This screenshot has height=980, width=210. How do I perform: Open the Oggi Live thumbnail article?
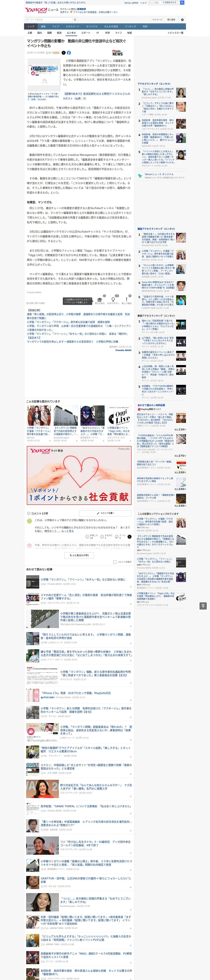click(119, 415)
